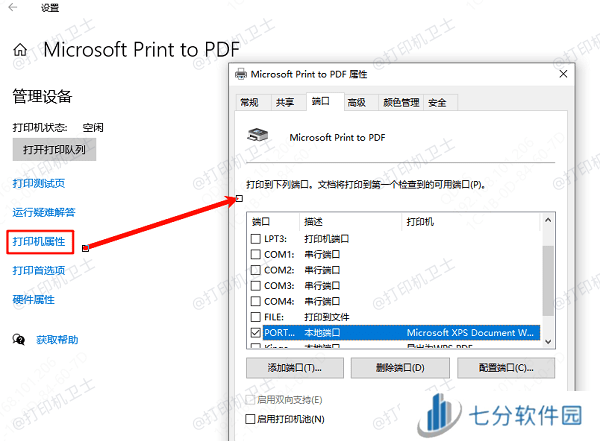
Task: Select the 端口 (Ports) tab
Action: coord(325,101)
